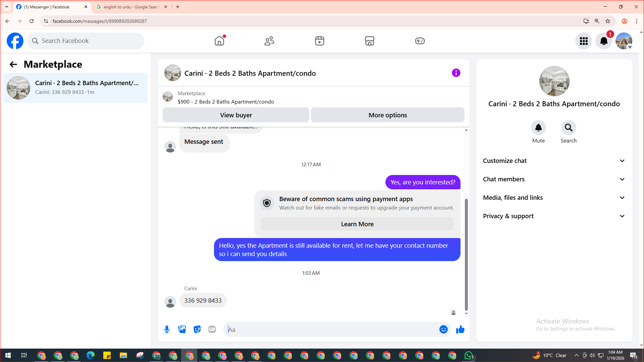Open Chrome's three-dot menu
644x362 pixels.
click(637, 21)
